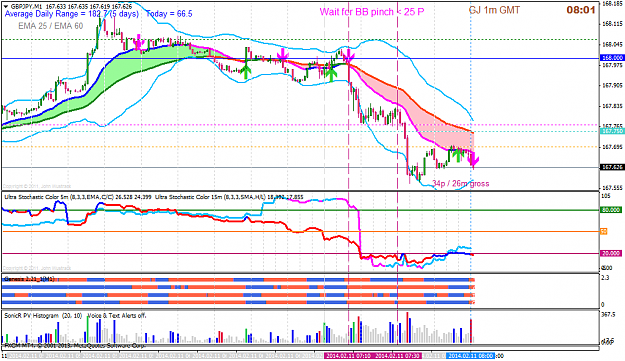Select the magenta 20.000 stochastic level tag

click(611, 253)
